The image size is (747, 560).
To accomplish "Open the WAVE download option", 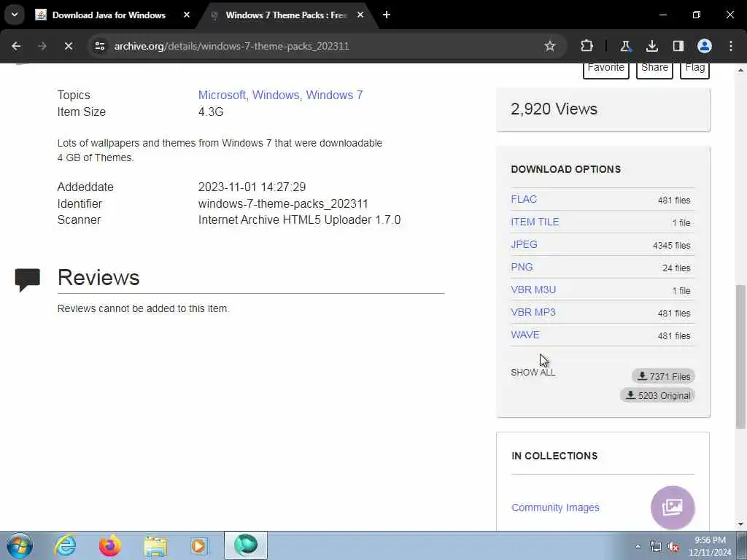I will tap(525, 335).
